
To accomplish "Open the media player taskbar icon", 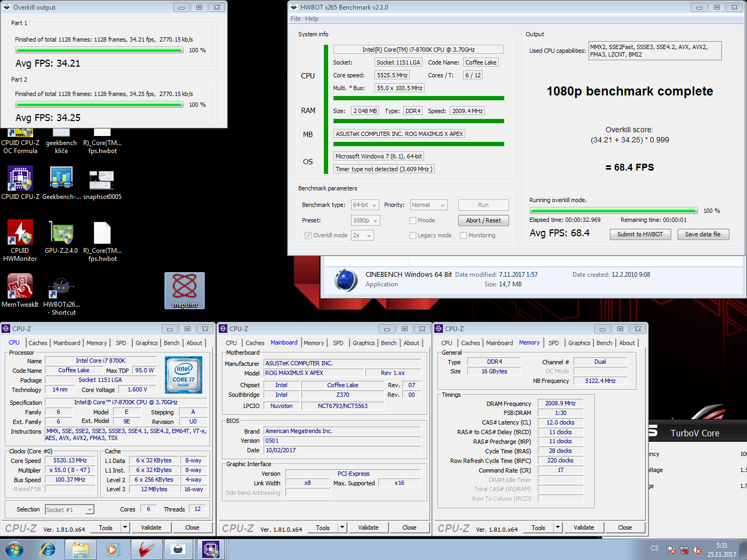I will (x=113, y=549).
